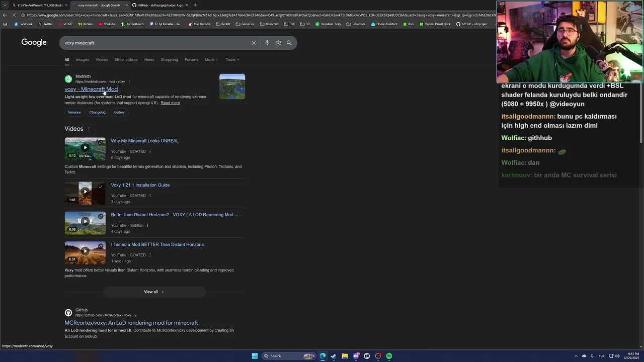This screenshot has height=362, width=644.
Task: Open 'MCRcortex/voxy: An LoD rendering mod' link
Action: point(131,323)
